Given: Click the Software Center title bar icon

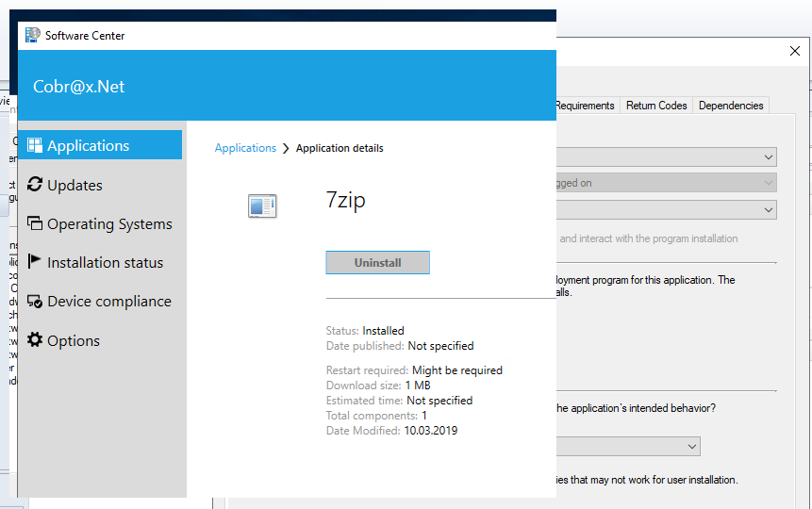Looking at the screenshot, I should (x=33, y=35).
